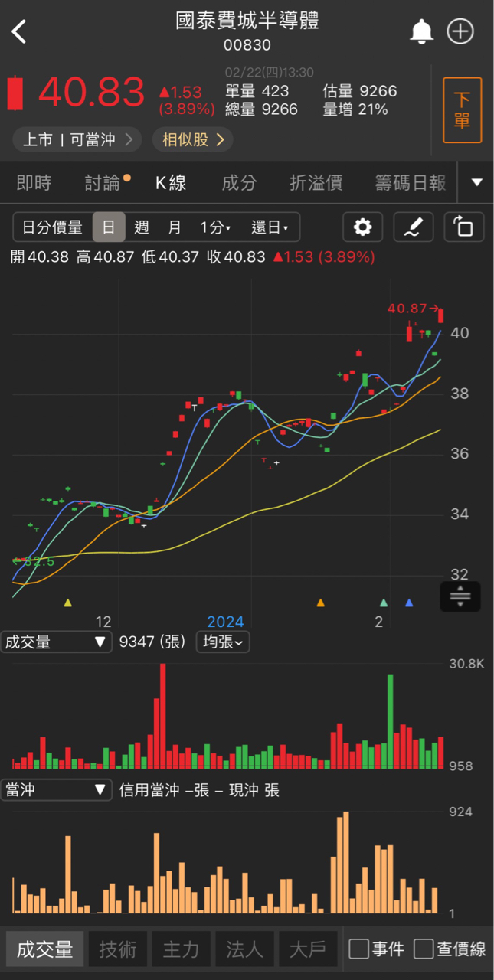Viewport: 494px width, 980px height.
Task: Open the 當沖 indicator dropdown
Action: [x=57, y=789]
